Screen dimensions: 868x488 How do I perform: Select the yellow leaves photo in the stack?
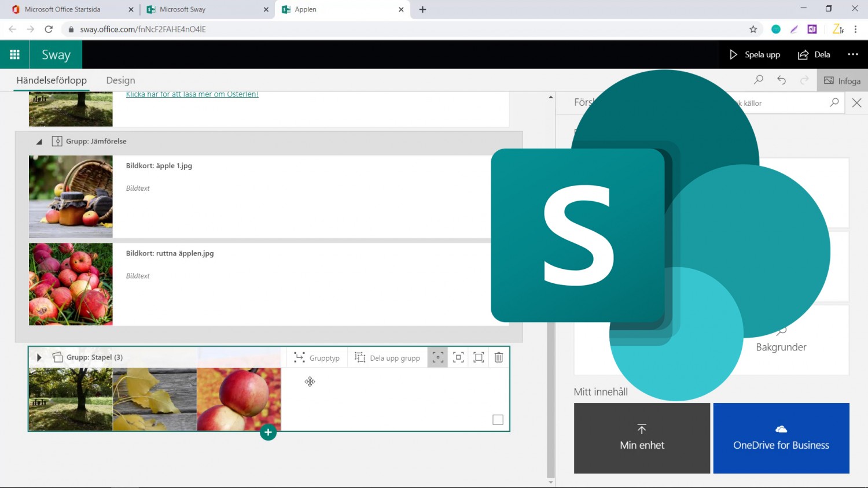tap(155, 399)
